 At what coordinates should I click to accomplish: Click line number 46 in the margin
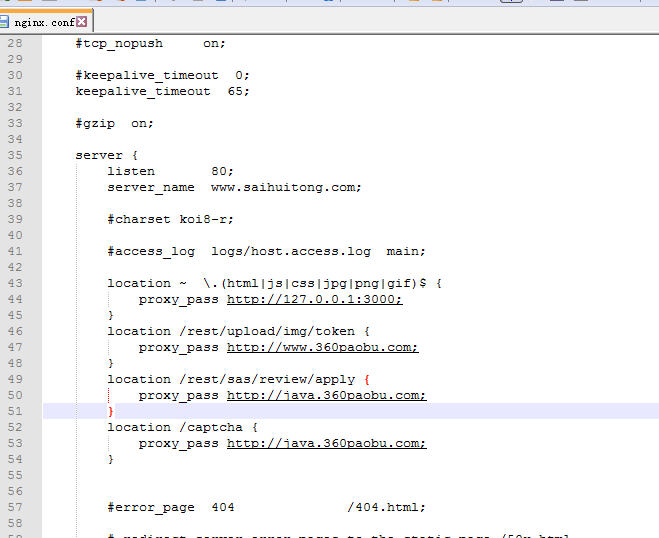pyautogui.click(x=15, y=331)
